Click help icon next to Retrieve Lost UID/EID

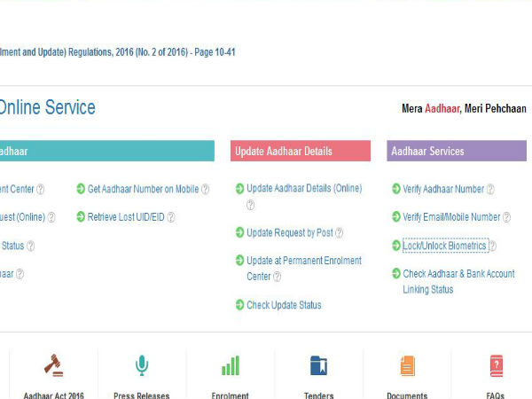click(171, 217)
